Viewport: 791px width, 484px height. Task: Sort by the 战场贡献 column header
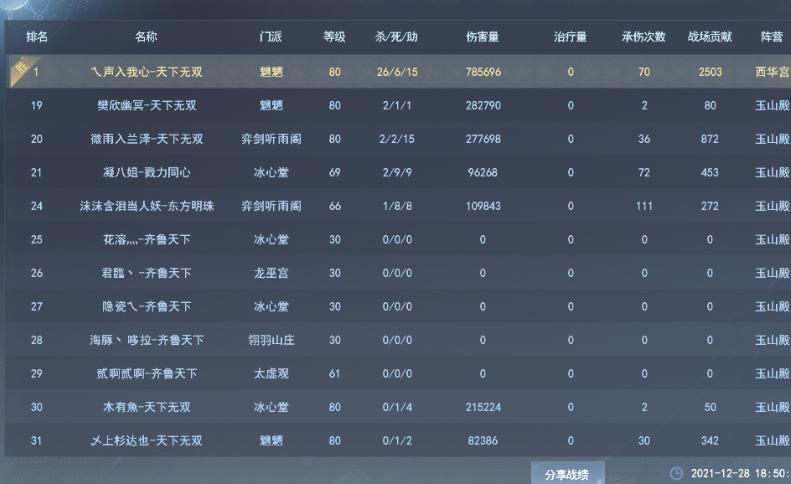(x=710, y=37)
